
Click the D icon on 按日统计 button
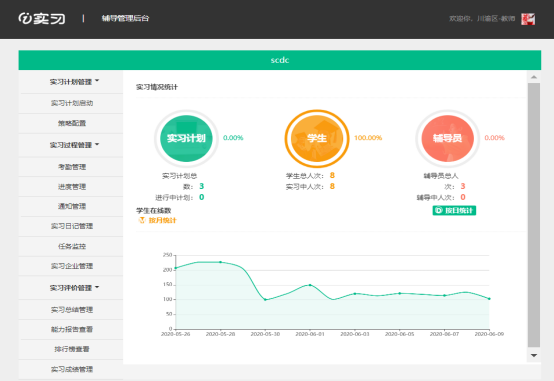click(438, 211)
